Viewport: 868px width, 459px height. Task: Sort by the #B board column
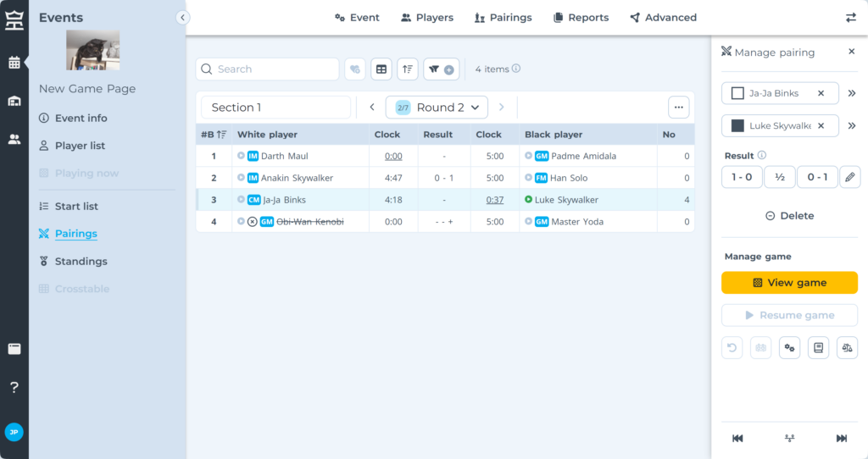click(x=214, y=135)
